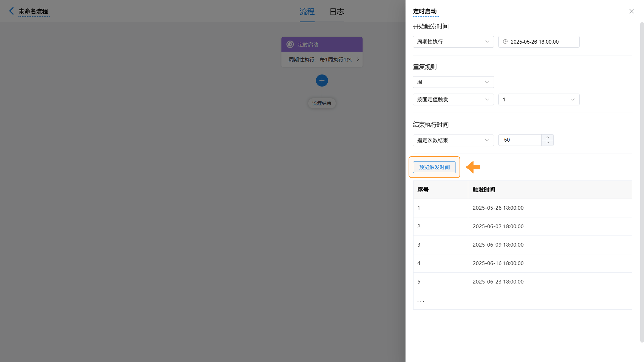Open the fixed value dropdown showing 1
Image resolution: width=644 pixels, height=362 pixels.
539,99
